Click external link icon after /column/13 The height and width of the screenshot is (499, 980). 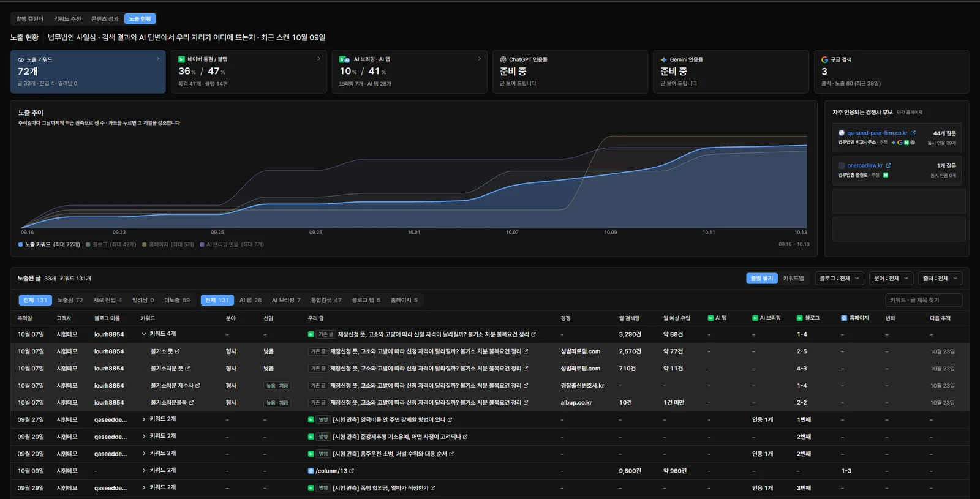352,471
